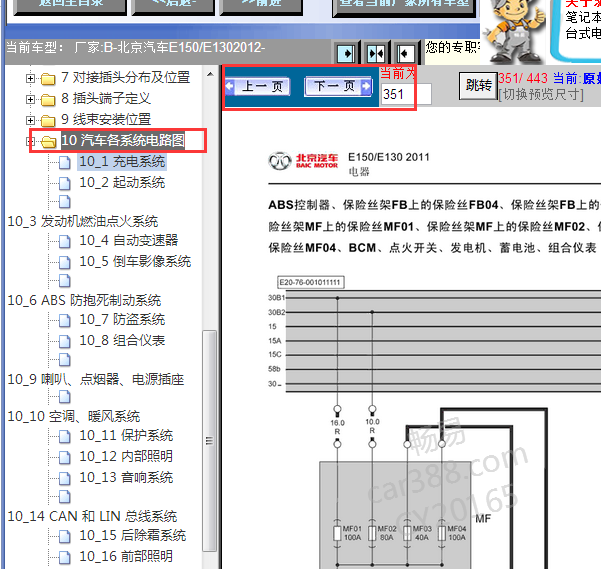The image size is (601, 569).
Task: Open 10_5 倒车影像系统 page
Action: pyautogui.click(x=135, y=262)
